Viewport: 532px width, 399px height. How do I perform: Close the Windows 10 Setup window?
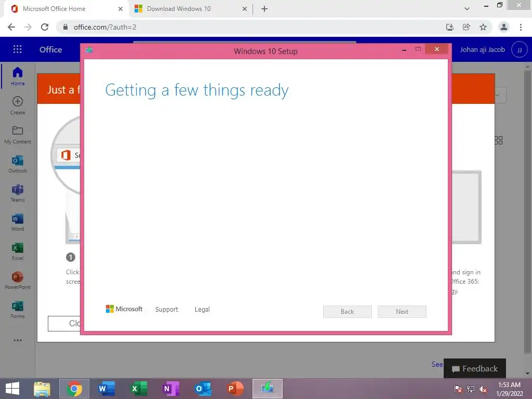pyautogui.click(x=436, y=49)
